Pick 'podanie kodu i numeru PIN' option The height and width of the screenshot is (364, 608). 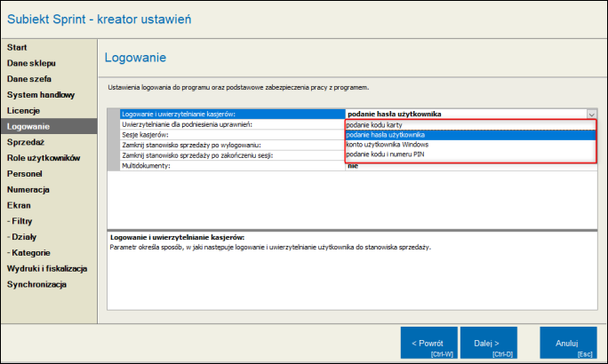[386, 155]
